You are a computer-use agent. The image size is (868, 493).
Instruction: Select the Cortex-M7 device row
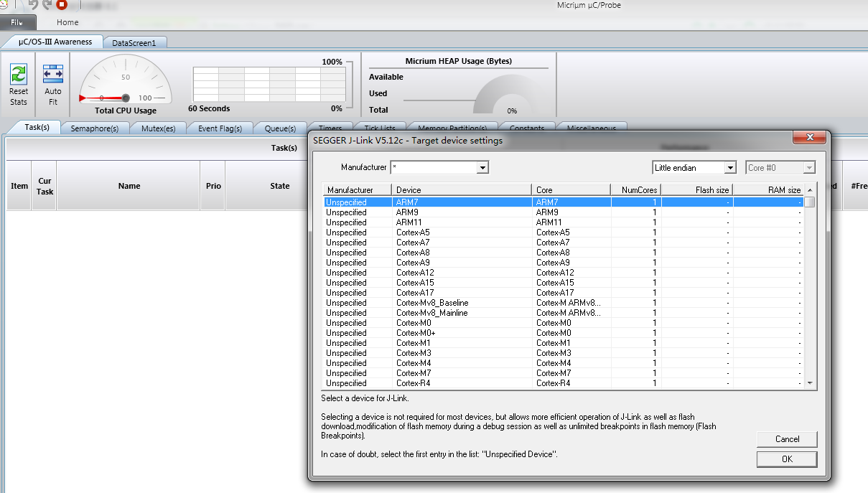tap(564, 373)
